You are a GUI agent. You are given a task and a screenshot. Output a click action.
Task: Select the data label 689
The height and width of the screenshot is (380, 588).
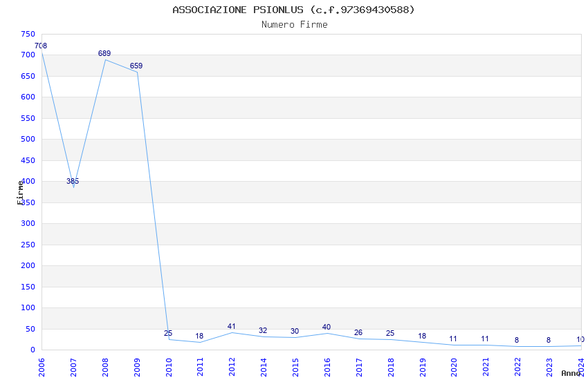[x=104, y=53]
